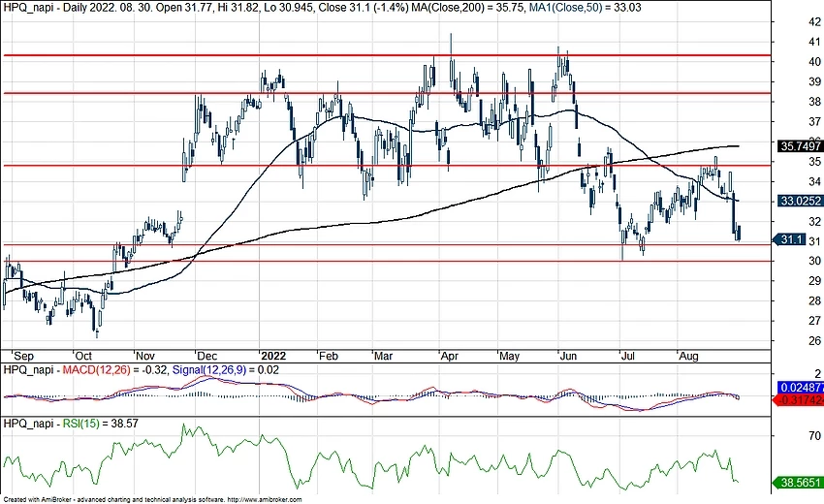The image size is (824, 504).
Task: Click the Mar label on the time axis
Action: pyautogui.click(x=383, y=356)
